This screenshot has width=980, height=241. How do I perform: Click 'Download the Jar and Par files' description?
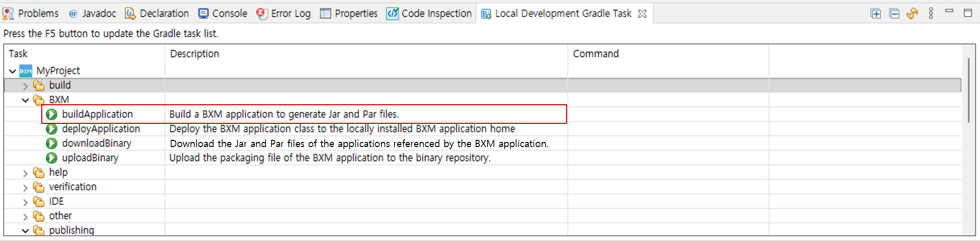pos(359,143)
